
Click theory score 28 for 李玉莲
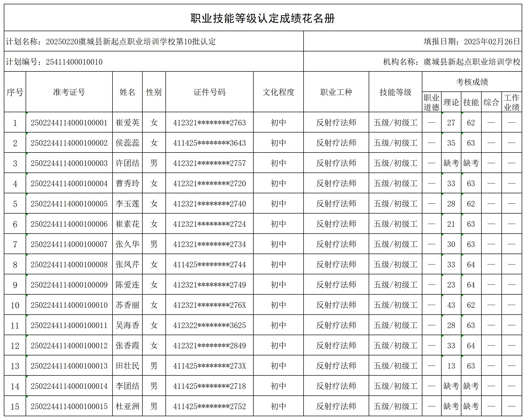click(x=451, y=204)
